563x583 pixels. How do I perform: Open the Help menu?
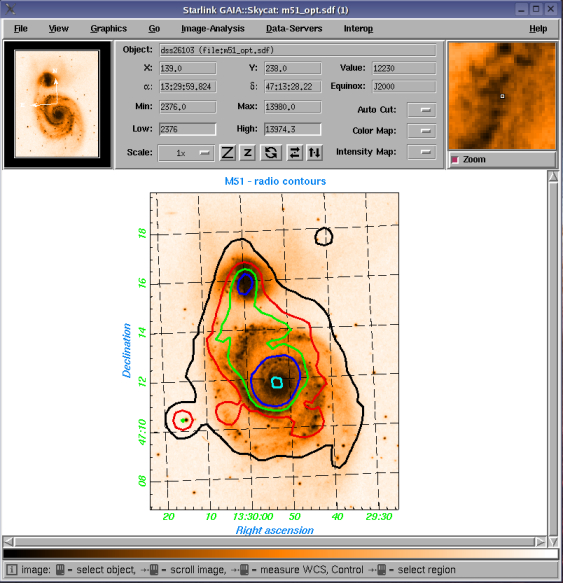pyautogui.click(x=538, y=29)
